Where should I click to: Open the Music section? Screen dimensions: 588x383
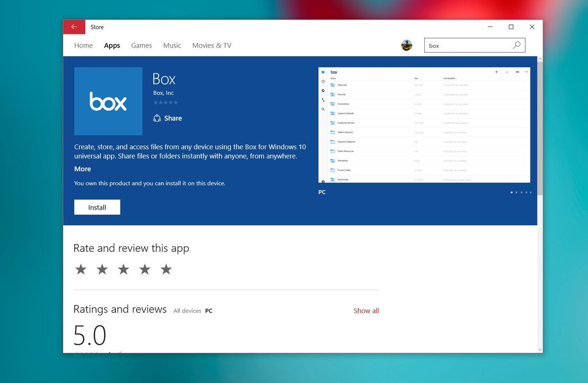click(x=172, y=45)
